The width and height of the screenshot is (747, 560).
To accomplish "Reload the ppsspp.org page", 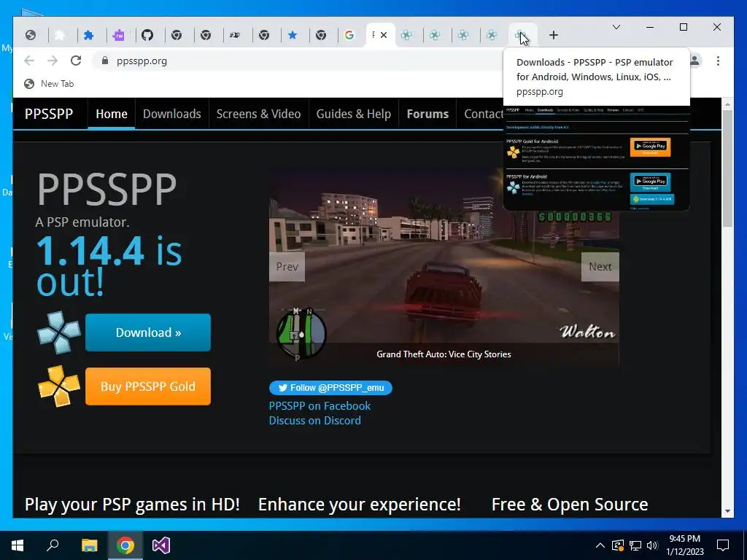I will [76, 61].
